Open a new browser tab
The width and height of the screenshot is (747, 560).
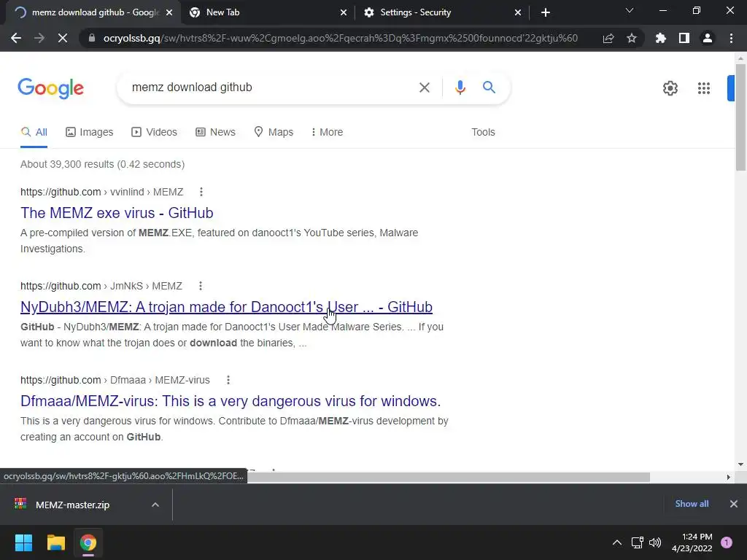(546, 12)
